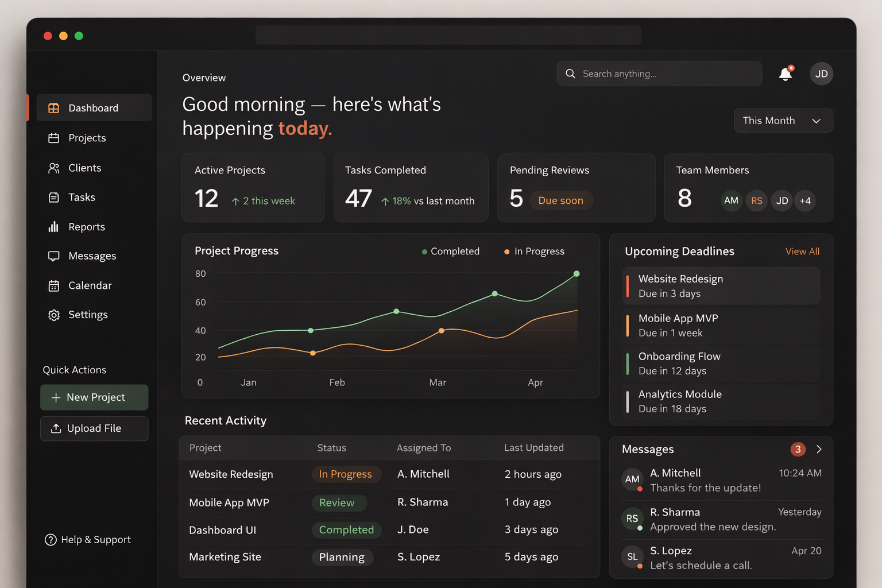Toggle the In Progress chart legend

(533, 251)
